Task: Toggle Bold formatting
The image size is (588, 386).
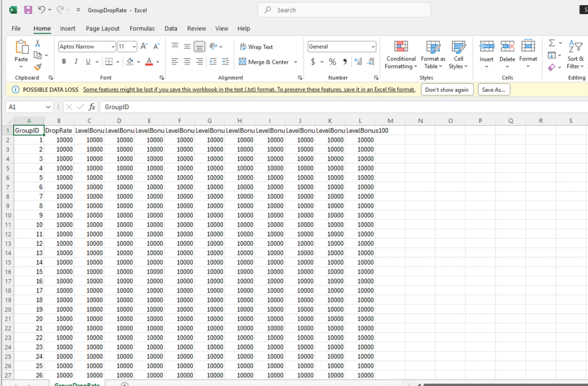Action: point(64,62)
